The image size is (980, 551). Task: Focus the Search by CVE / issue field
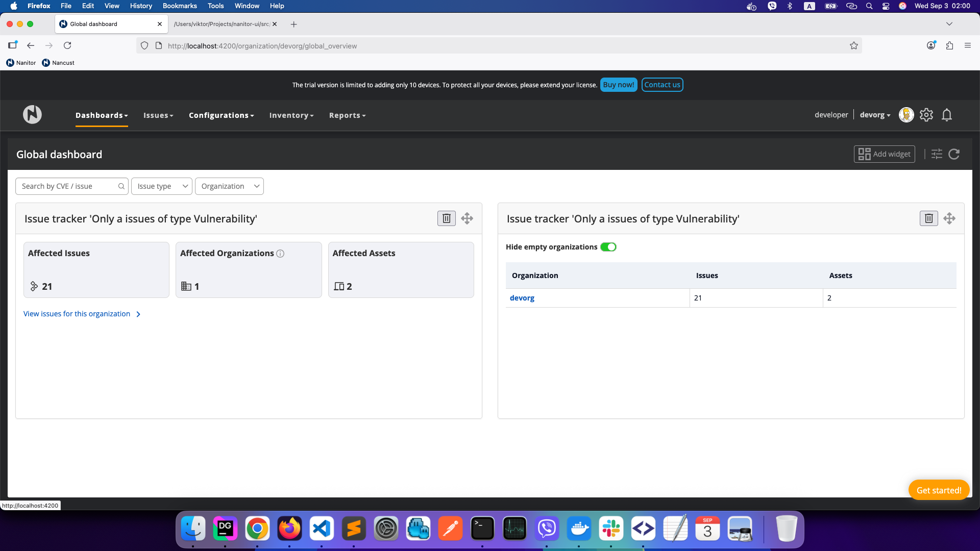[69, 186]
